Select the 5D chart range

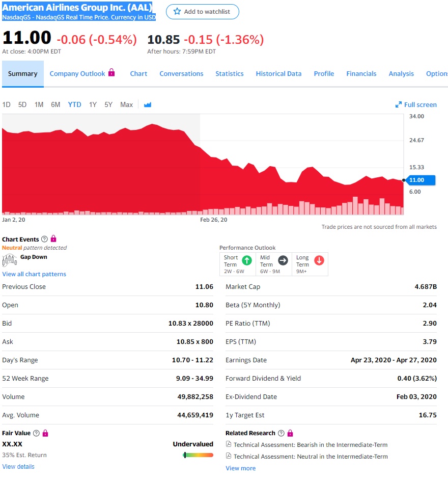pos(22,105)
